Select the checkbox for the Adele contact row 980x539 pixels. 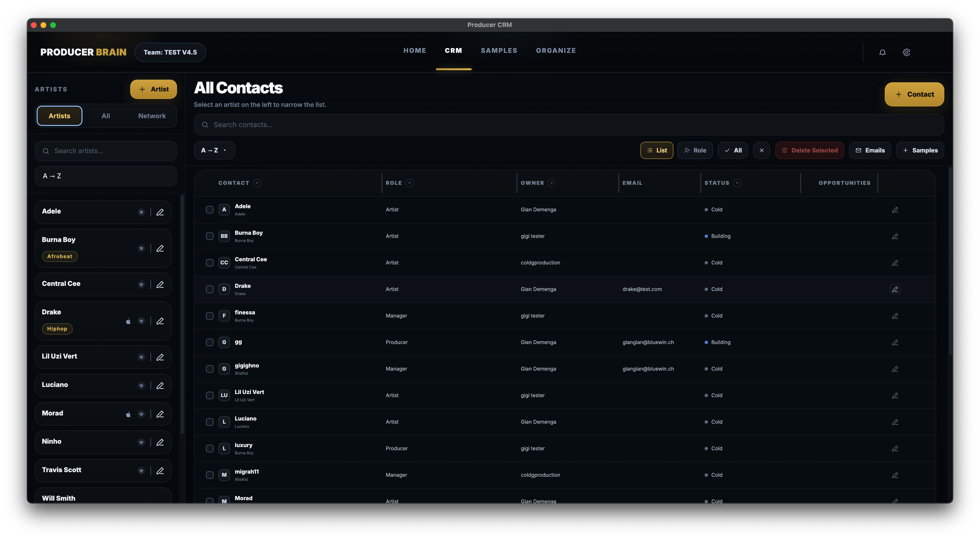[210, 209]
